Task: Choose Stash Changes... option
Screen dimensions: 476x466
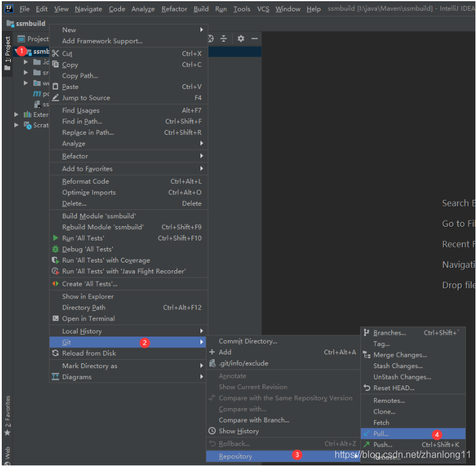Action: (413, 366)
